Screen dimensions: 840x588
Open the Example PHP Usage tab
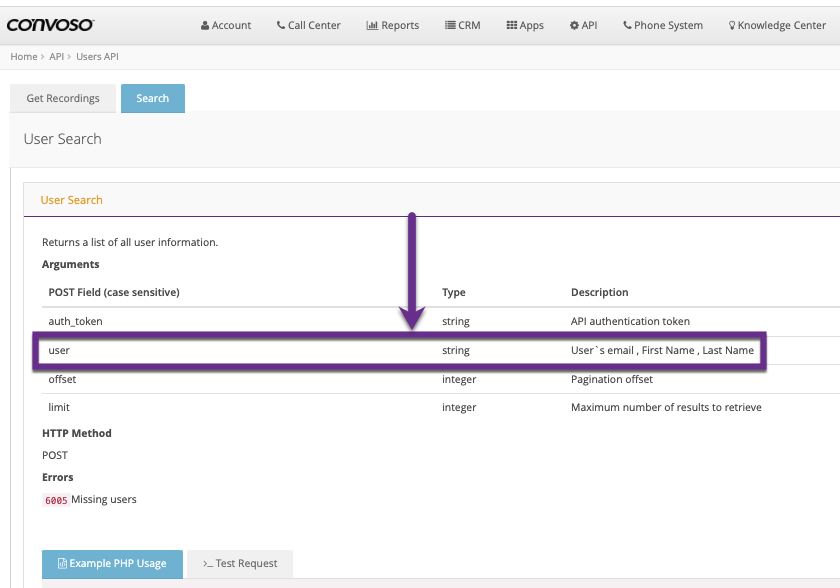tap(112, 563)
